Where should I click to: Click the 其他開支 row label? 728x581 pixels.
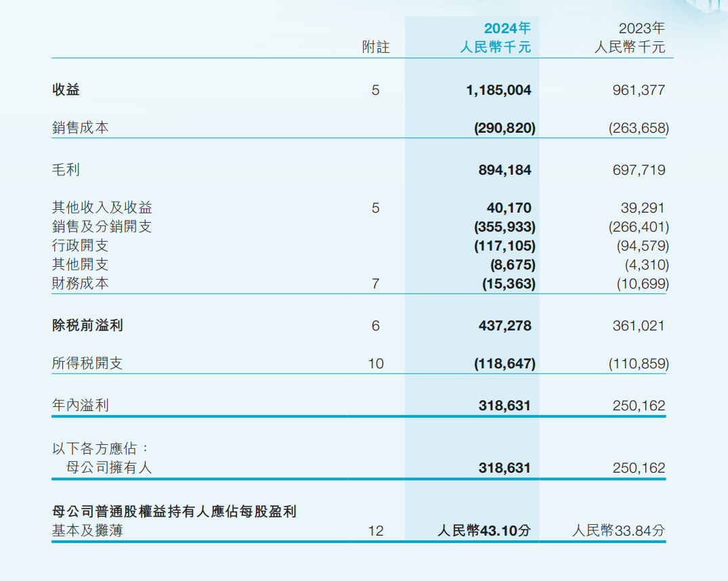pyautogui.click(x=81, y=265)
